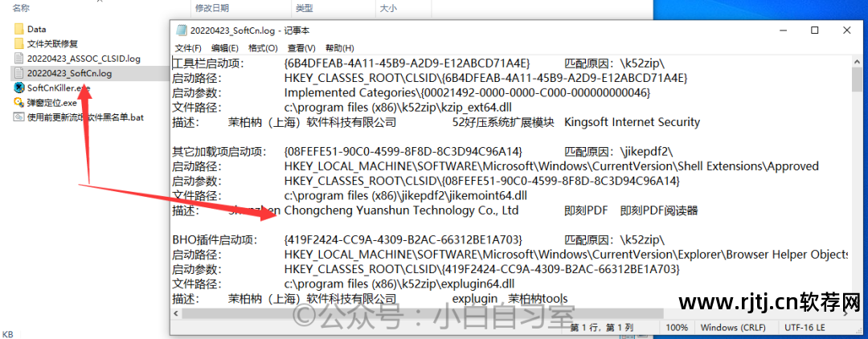Open the 帮助(H) menu in Notepad
This screenshot has width=868, height=339.
[x=339, y=48]
